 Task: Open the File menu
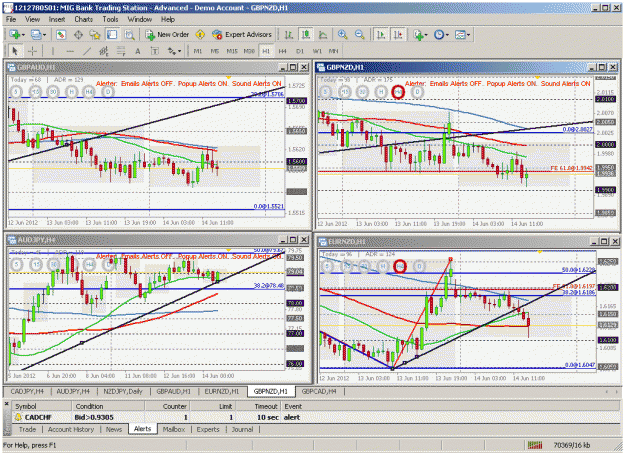coord(11,19)
